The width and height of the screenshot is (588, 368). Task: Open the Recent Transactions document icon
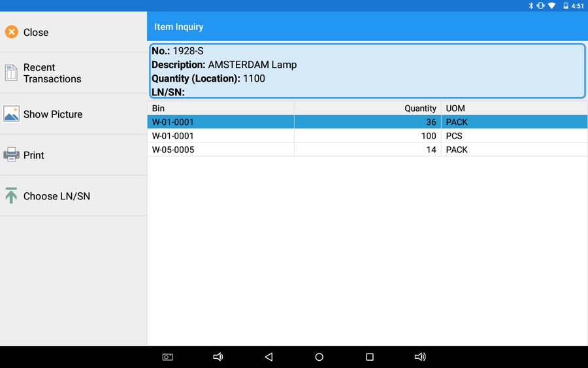pyautogui.click(x=11, y=73)
